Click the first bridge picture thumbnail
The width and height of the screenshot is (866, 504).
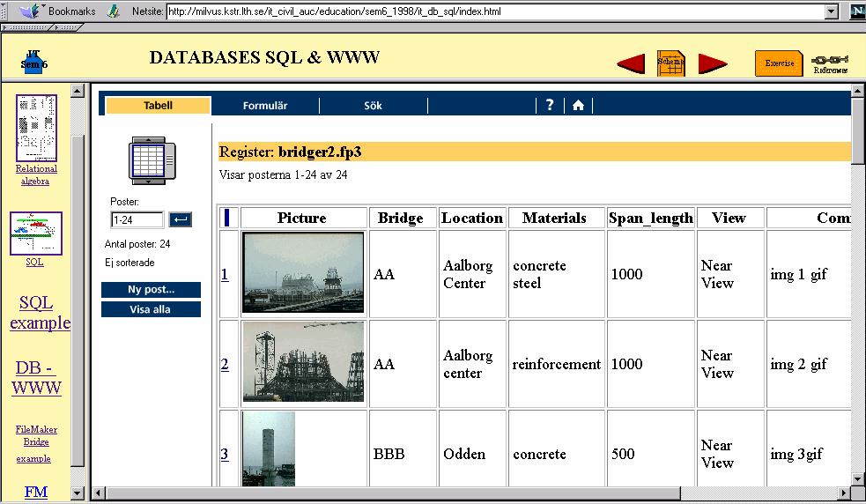pyautogui.click(x=303, y=272)
